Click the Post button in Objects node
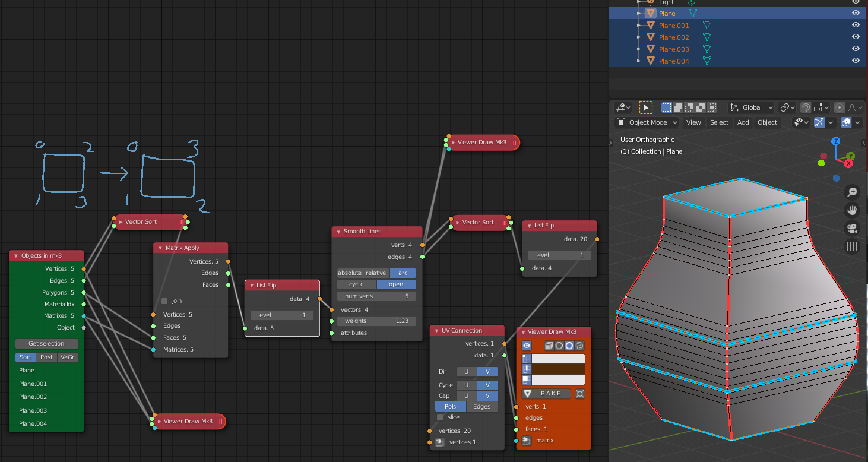The width and height of the screenshot is (868, 462). pos(46,357)
